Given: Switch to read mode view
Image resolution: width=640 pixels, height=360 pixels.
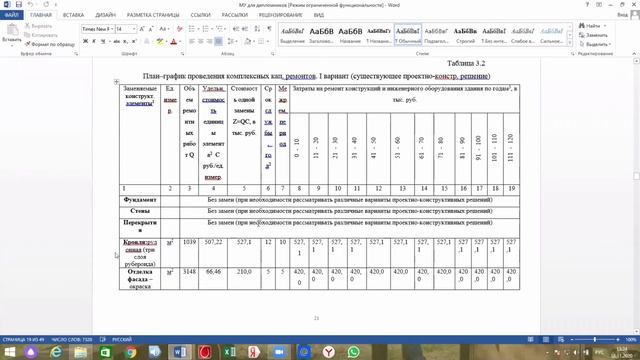Looking at the screenshot, I should click(x=530, y=340).
